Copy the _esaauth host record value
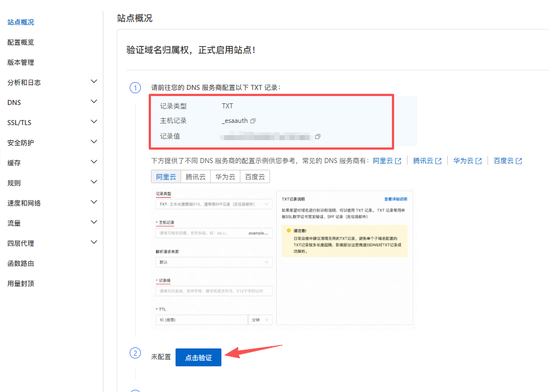The width and height of the screenshot is (549, 392). tap(253, 121)
